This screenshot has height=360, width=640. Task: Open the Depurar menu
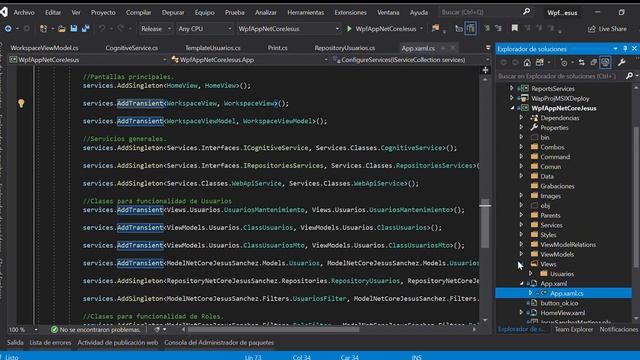[173, 12]
